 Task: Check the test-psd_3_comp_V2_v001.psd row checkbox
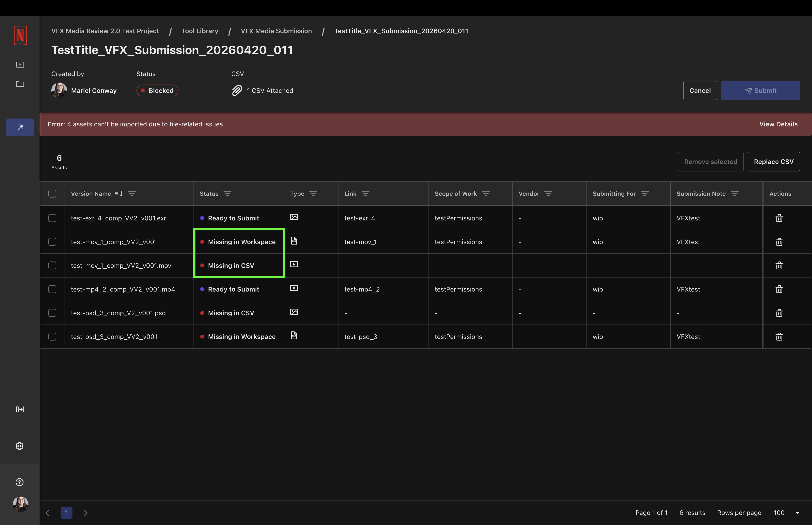tap(52, 313)
